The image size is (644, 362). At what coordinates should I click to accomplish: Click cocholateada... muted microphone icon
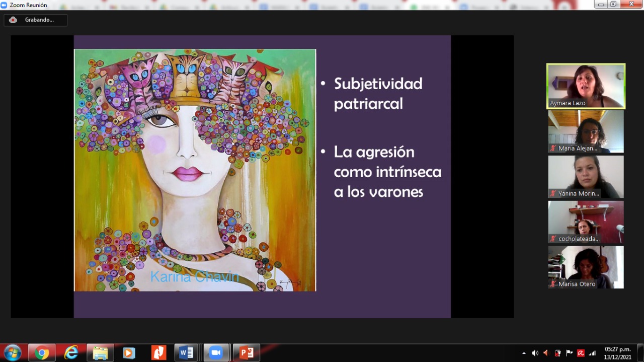coord(553,239)
